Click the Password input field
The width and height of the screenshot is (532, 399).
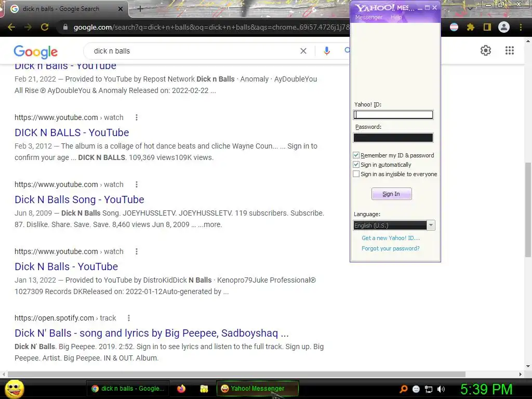(393, 137)
